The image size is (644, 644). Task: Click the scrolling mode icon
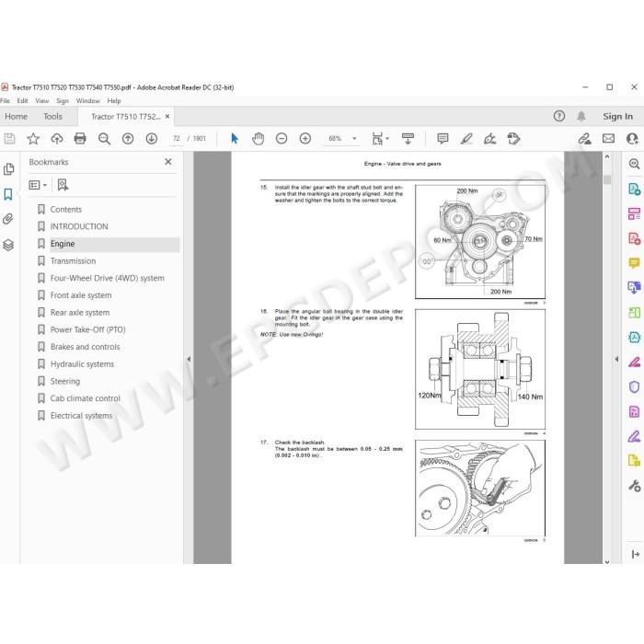point(408,139)
